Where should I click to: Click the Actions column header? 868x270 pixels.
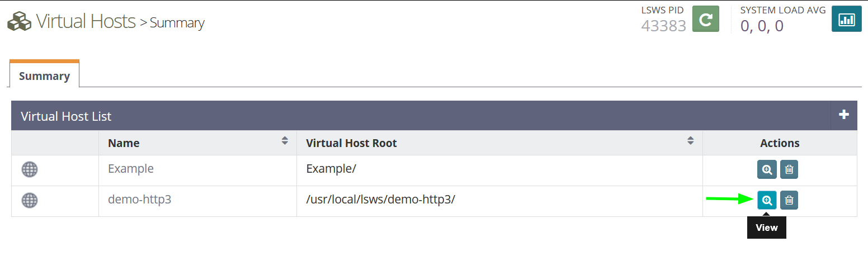pos(780,143)
